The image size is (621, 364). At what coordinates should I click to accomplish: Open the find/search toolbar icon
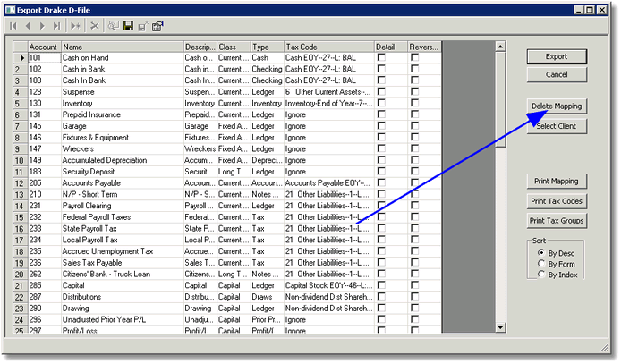(x=114, y=26)
